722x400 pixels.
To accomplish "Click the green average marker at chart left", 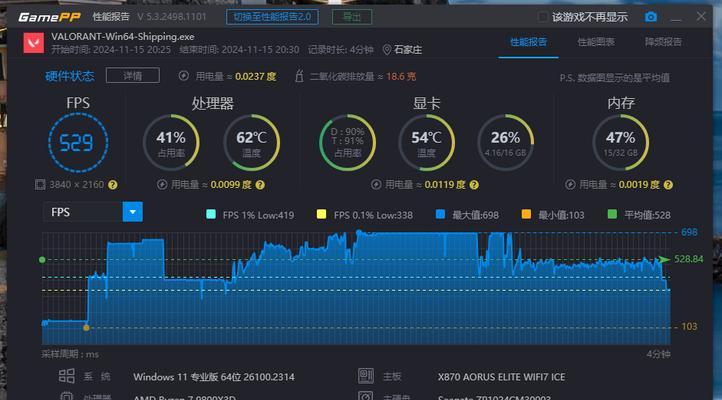I will [42, 260].
